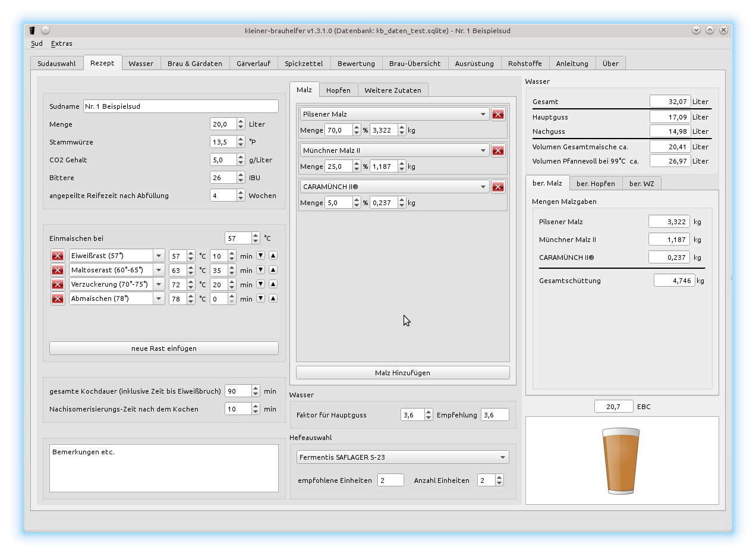Click the Bemerkungen notes text field
The image size is (756, 556).
[x=163, y=468]
